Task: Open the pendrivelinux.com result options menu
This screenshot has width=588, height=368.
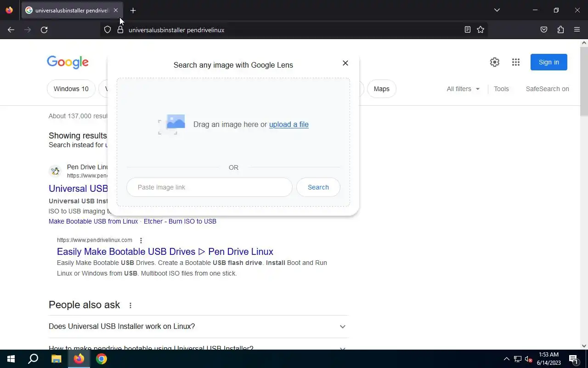Action: click(141, 240)
